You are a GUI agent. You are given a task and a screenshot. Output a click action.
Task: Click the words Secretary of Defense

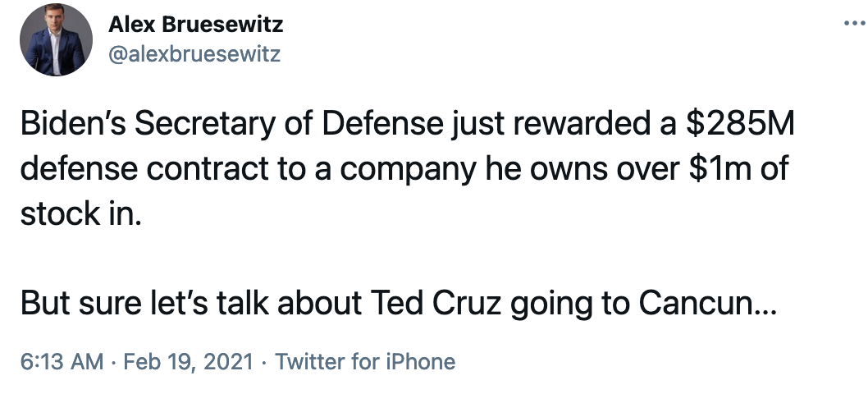(x=289, y=126)
